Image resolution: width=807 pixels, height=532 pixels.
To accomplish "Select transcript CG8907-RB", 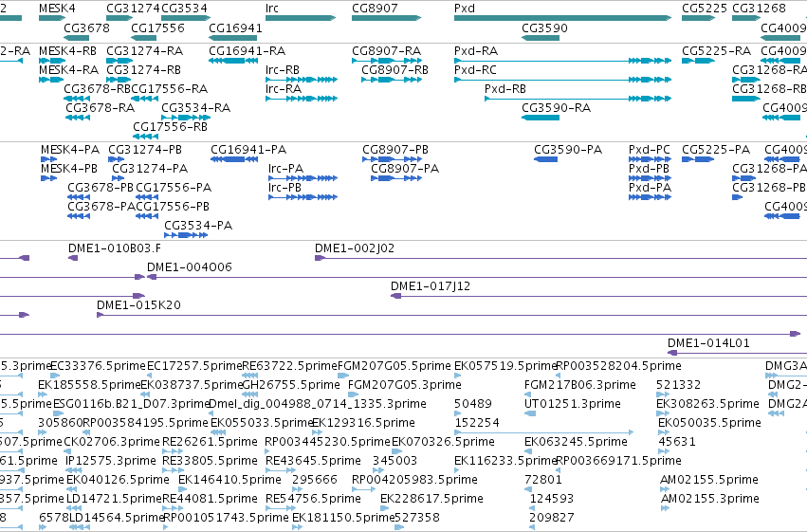I will (x=394, y=70).
